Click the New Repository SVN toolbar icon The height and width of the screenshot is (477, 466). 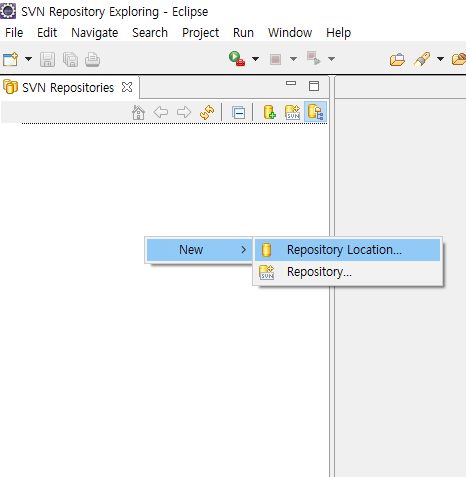pos(292,112)
